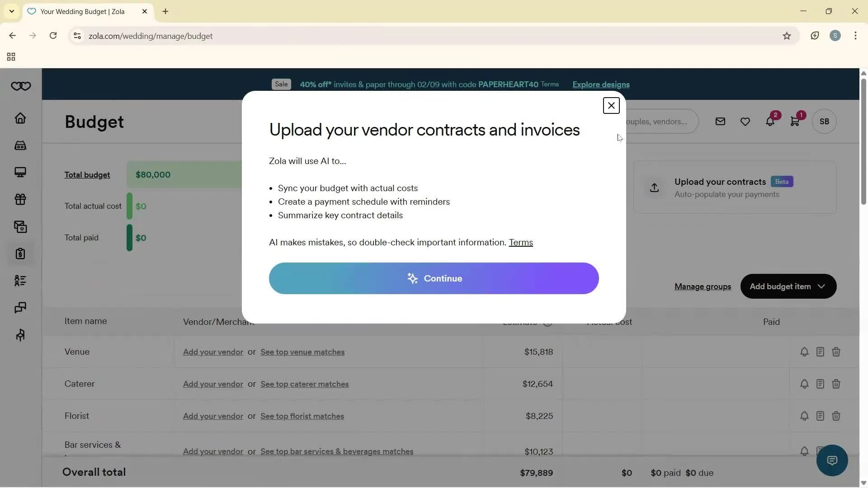Image resolution: width=868 pixels, height=488 pixels.
Task: Delete the Caterer budget item
Action: pos(836,384)
